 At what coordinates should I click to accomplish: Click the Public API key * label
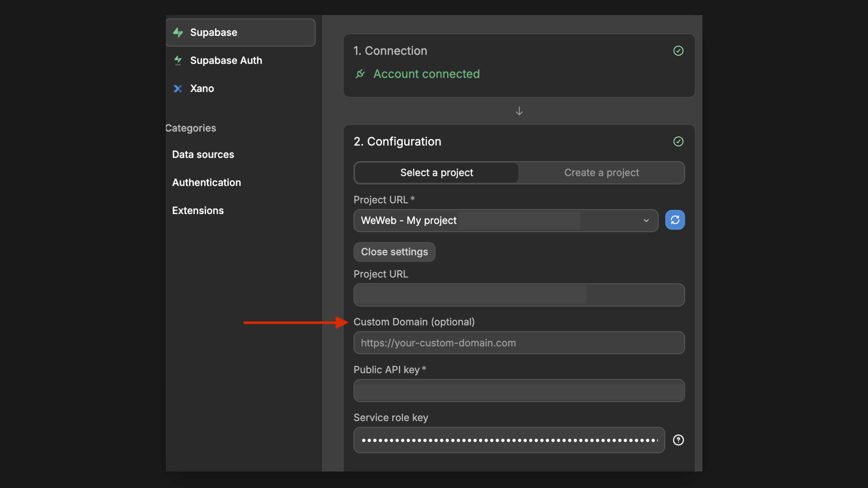(390, 370)
